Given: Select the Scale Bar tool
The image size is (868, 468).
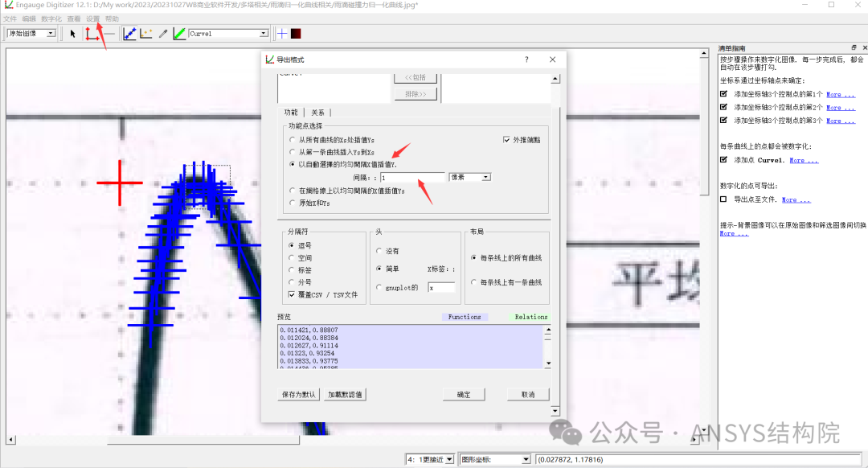Looking at the screenshot, I should pyautogui.click(x=109, y=34).
